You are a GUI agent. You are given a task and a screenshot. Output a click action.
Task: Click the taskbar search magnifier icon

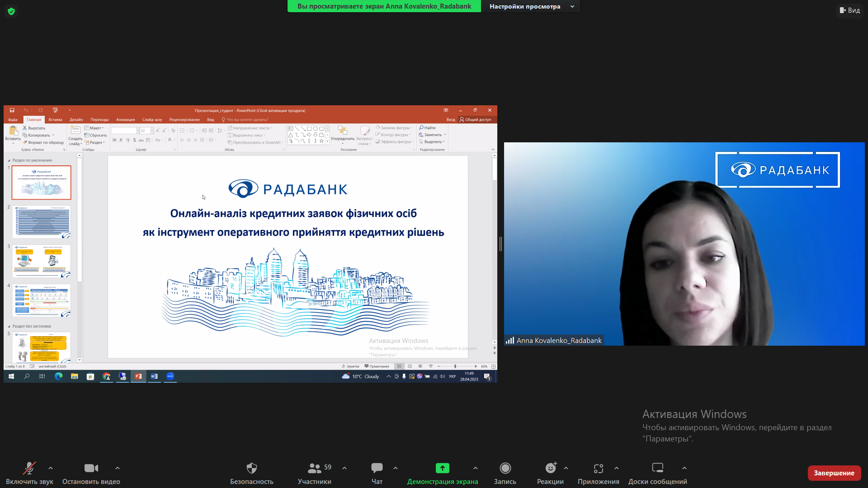(27, 376)
